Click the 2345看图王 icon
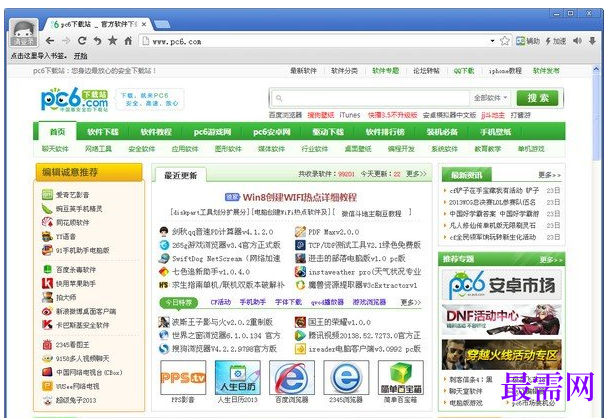The height and width of the screenshot is (418, 613). pyautogui.click(x=47, y=344)
